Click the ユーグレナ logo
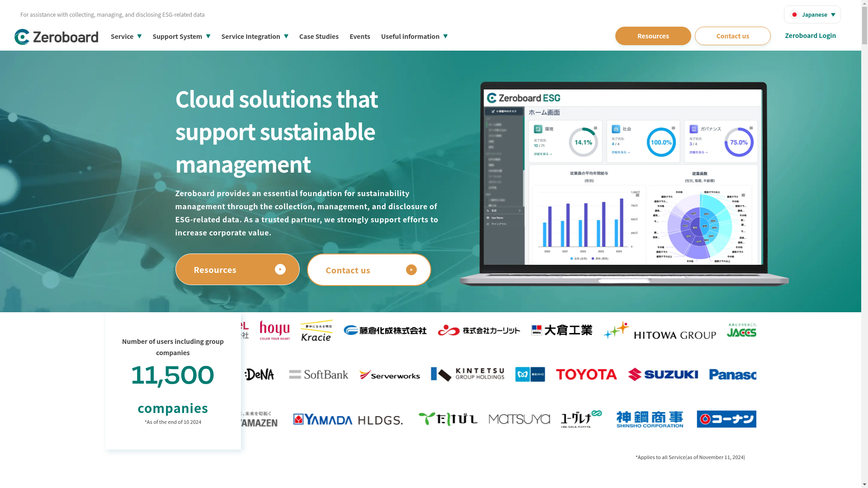 (x=581, y=419)
